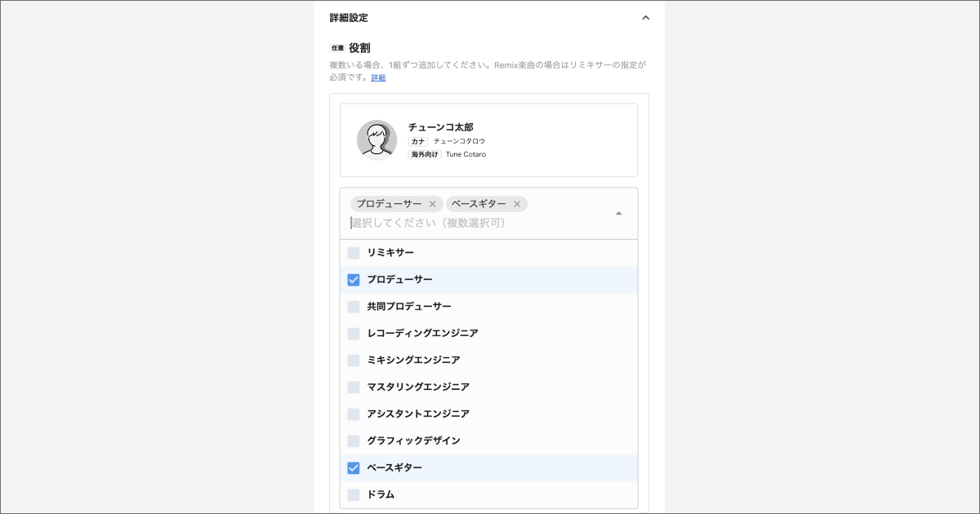The image size is (980, 514).
Task: Tick the グラフィックデザイン checkbox
Action: click(354, 441)
